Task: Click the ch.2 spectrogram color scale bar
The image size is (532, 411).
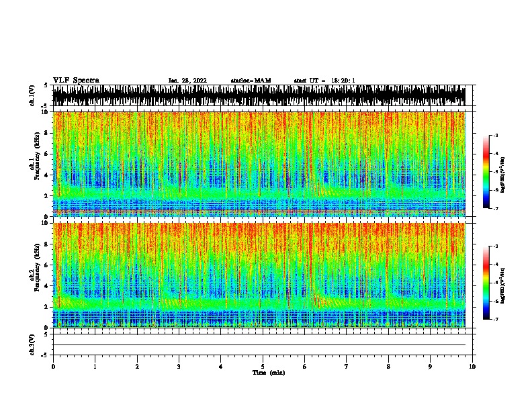Action: tap(486, 283)
